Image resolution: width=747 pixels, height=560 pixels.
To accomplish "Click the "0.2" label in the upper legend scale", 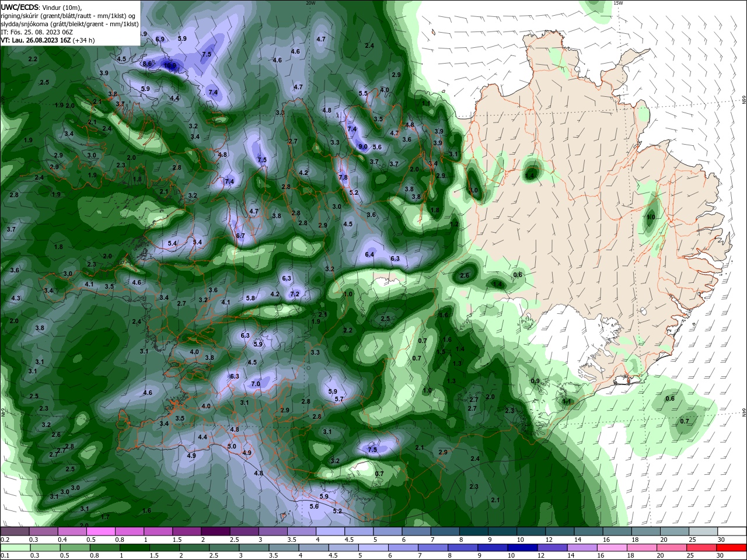I will click(5, 540).
